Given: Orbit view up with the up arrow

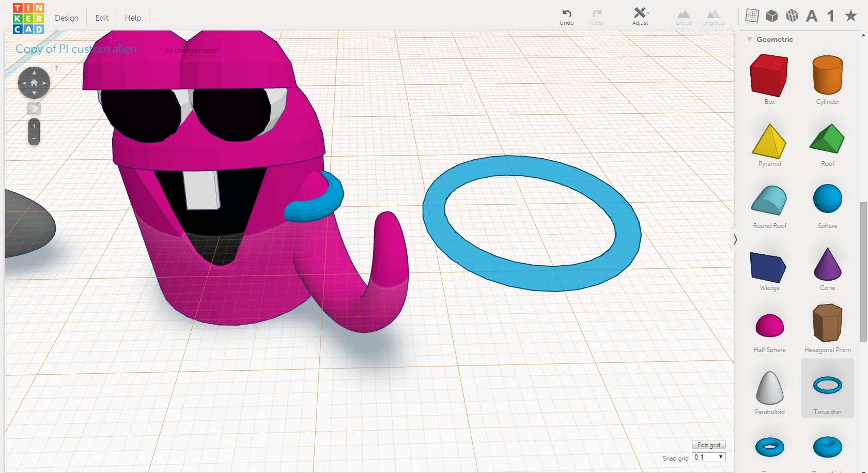Looking at the screenshot, I should click(34, 72).
